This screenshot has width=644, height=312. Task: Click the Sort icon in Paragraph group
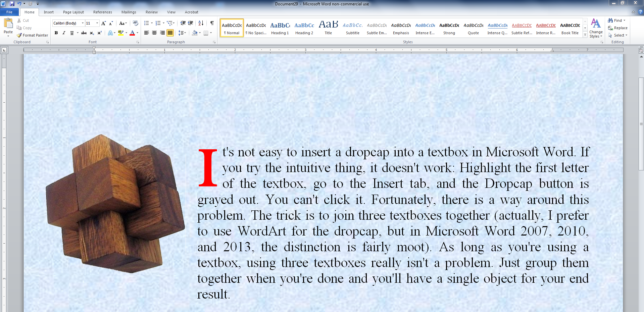click(201, 23)
